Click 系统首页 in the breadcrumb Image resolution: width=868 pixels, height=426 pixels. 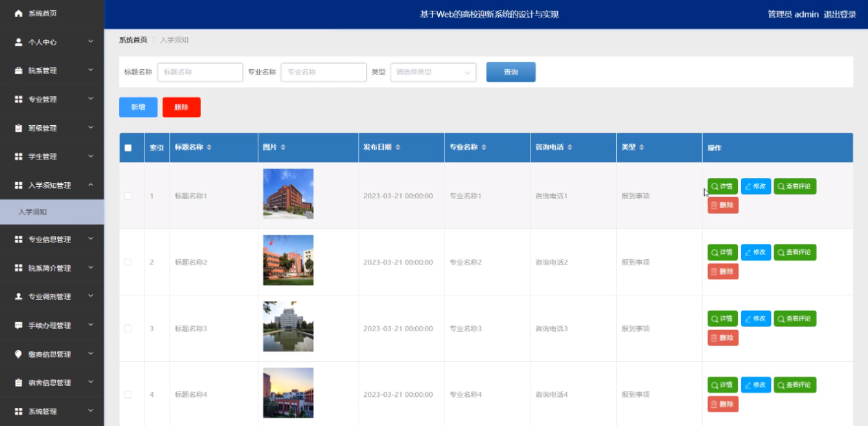pyautogui.click(x=133, y=40)
